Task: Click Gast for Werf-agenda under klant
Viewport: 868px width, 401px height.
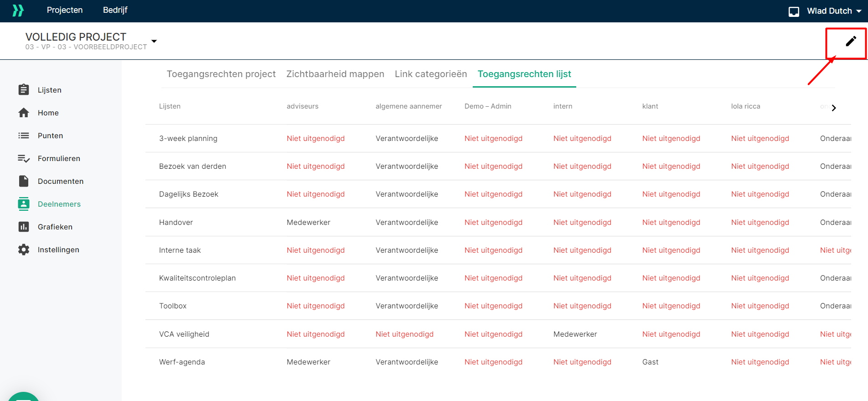Action: [651, 362]
